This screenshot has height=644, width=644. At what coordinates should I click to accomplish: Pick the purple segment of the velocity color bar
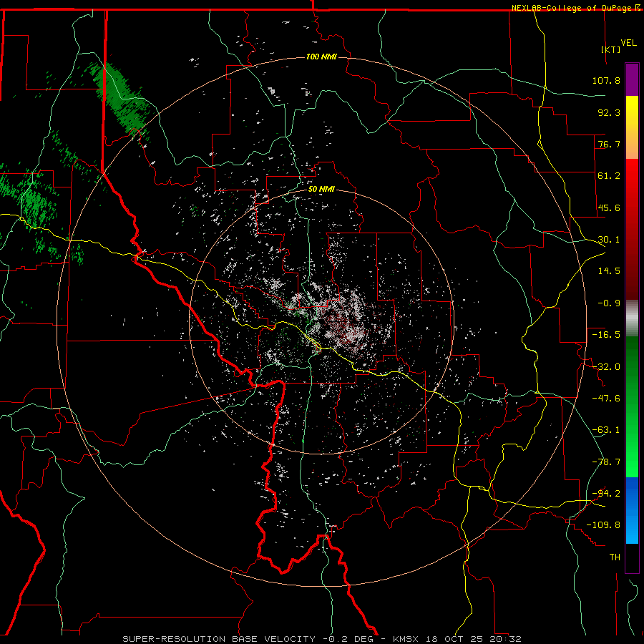(632, 79)
